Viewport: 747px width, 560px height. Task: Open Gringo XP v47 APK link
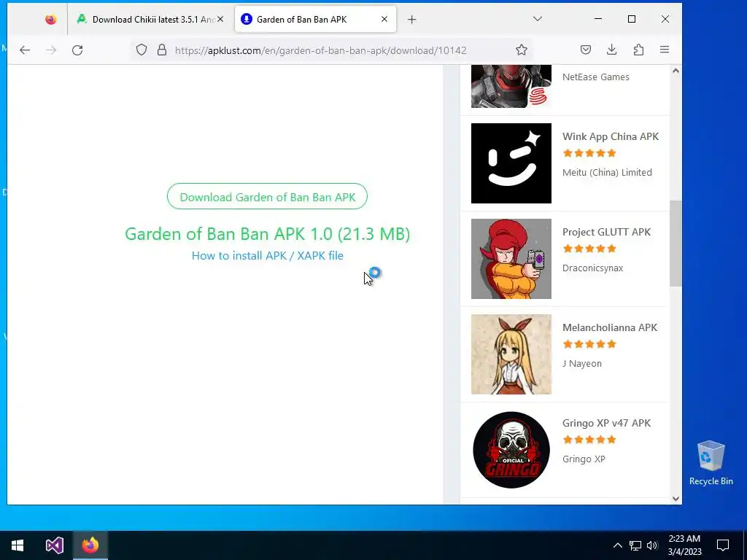coord(606,424)
